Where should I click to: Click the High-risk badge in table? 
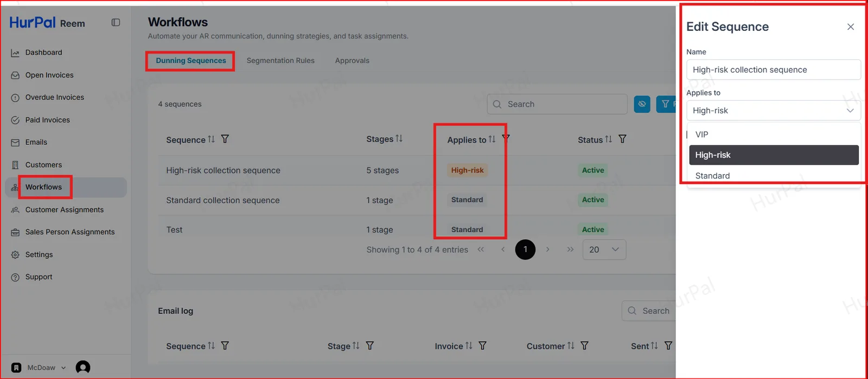pyautogui.click(x=467, y=170)
